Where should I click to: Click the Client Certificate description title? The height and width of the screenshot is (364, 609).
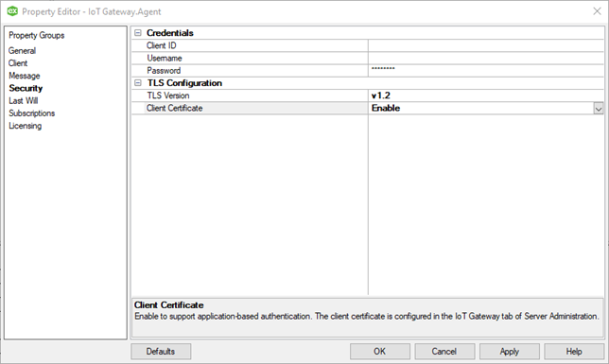coord(168,305)
